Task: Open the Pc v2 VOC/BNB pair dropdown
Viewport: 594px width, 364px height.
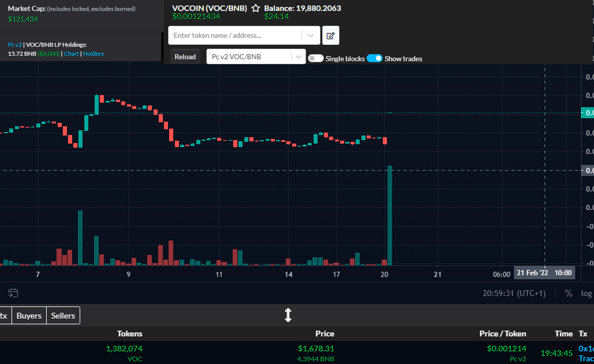Action: (256, 57)
